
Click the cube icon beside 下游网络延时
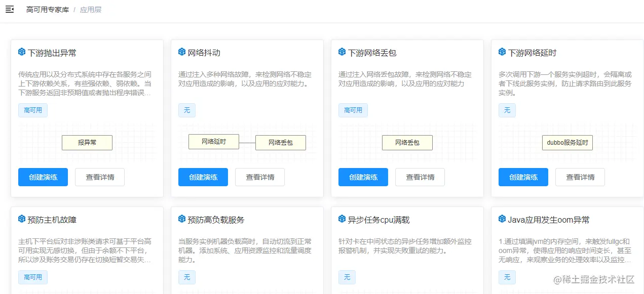pos(502,52)
